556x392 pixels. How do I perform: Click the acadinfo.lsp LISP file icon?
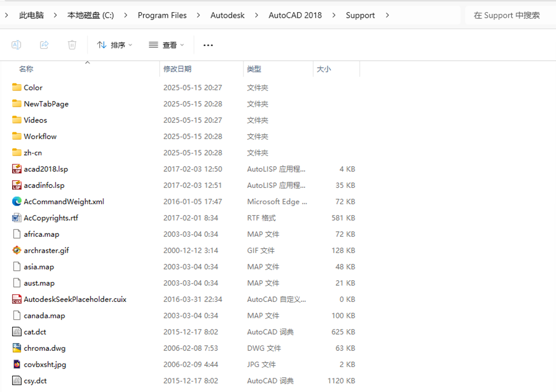click(x=17, y=185)
